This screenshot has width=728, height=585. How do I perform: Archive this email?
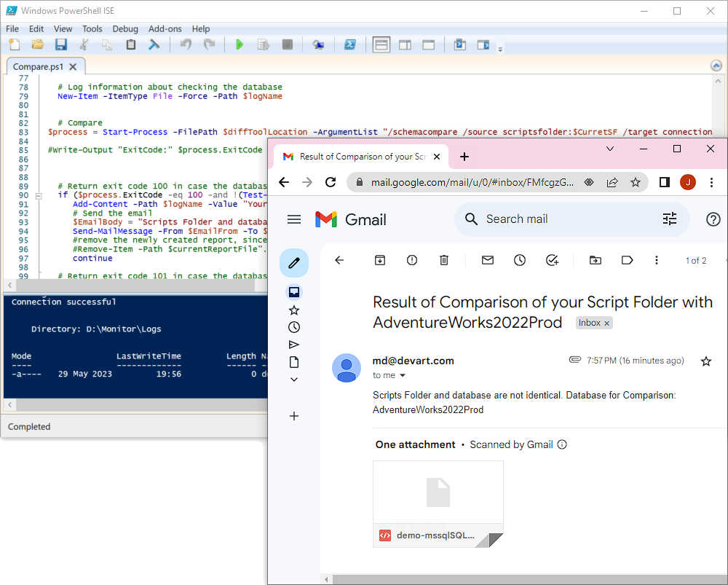coord(380,260)
